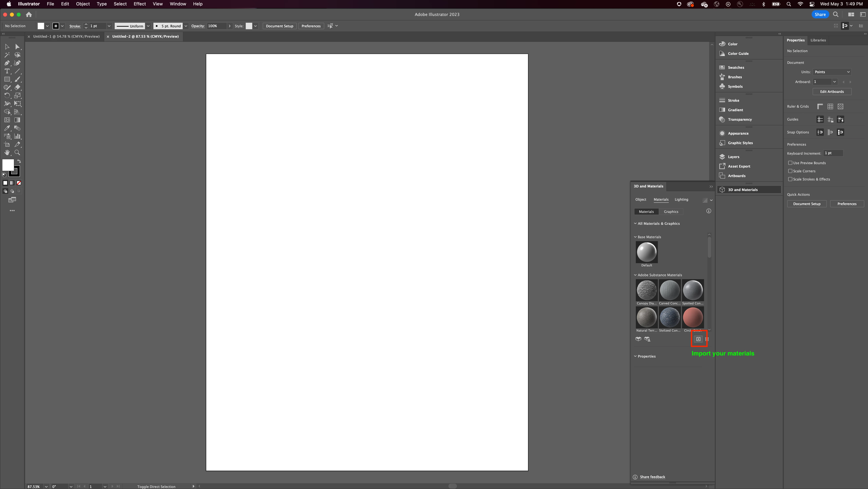Open the Layers panel icon
Screen dimensions: 868x489
722,157
